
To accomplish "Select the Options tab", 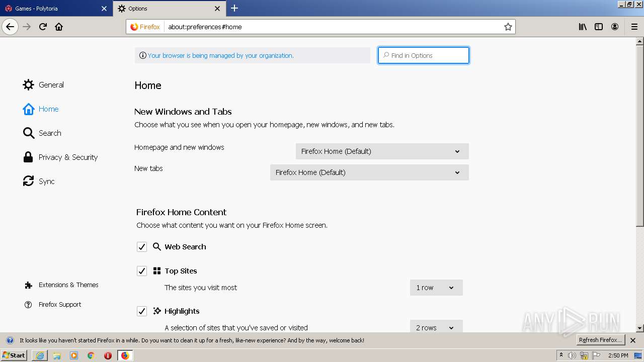I will pos(169,9).
